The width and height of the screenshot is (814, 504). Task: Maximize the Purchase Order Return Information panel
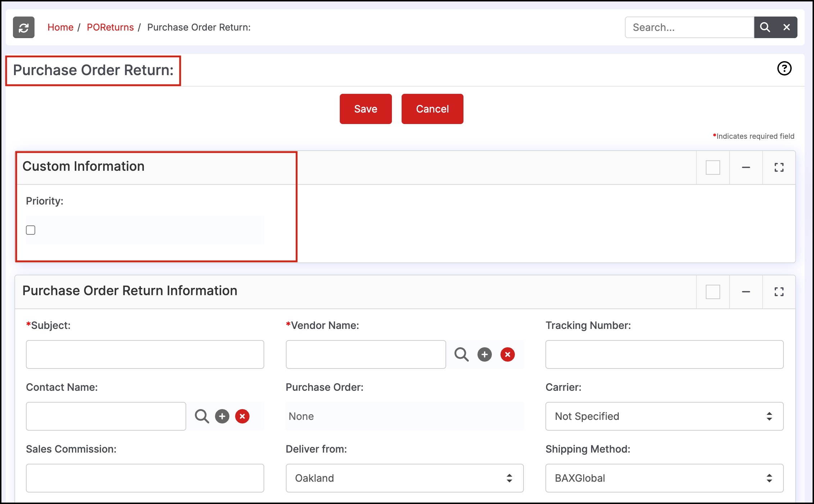click(779, 292)
